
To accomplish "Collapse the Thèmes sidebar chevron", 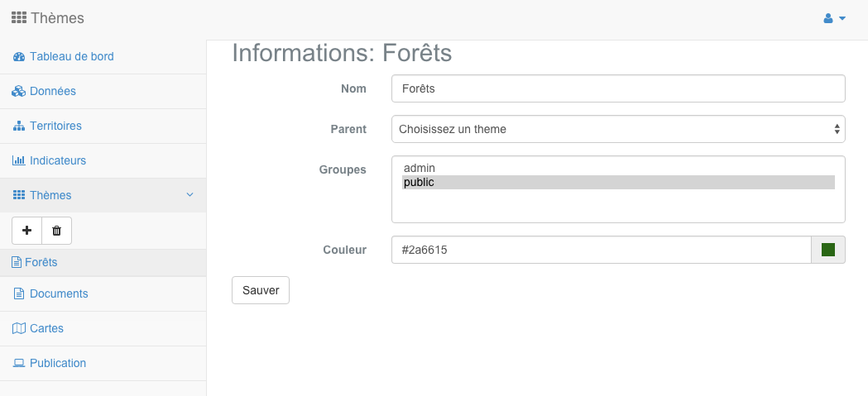I will tap(189, 194).
